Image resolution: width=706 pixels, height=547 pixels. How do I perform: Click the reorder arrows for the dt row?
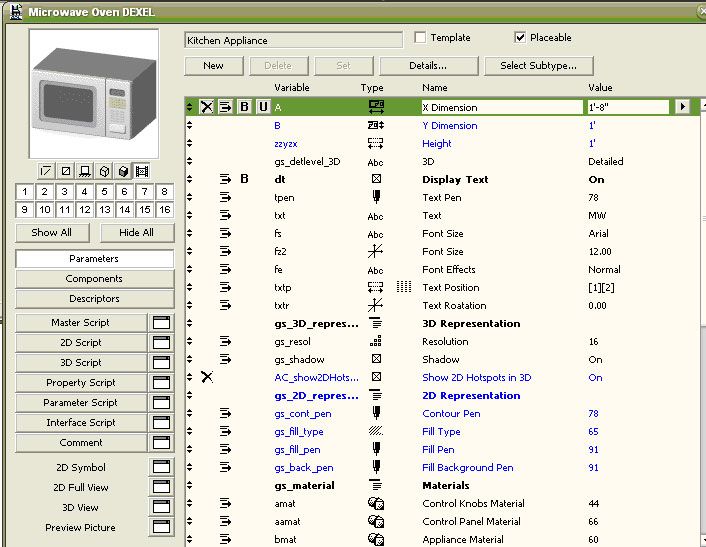(190, 179)
